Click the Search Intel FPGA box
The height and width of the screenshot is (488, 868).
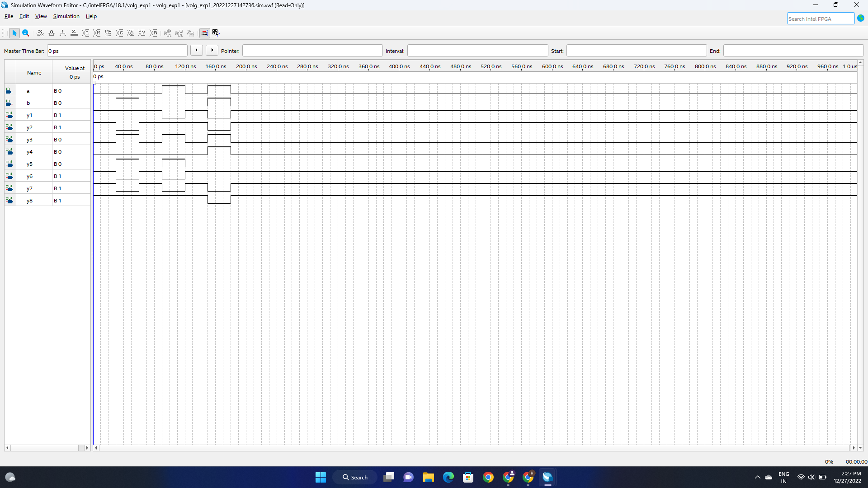tap(820, 19)
